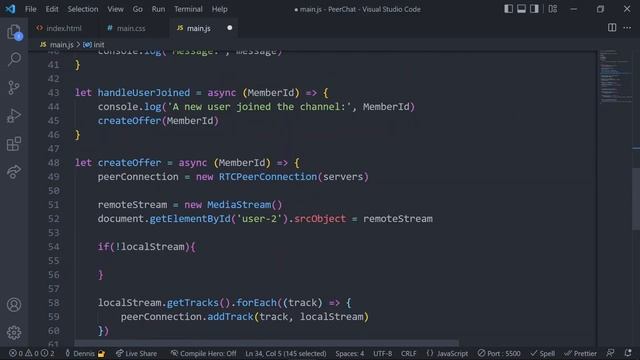Click the minimap code overview
640x360 pixels.
click(615, 76)
